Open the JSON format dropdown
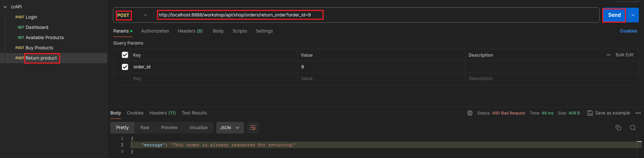Viewport: 644px width, 158px height. pyautogui.click(x=230, y=128)
